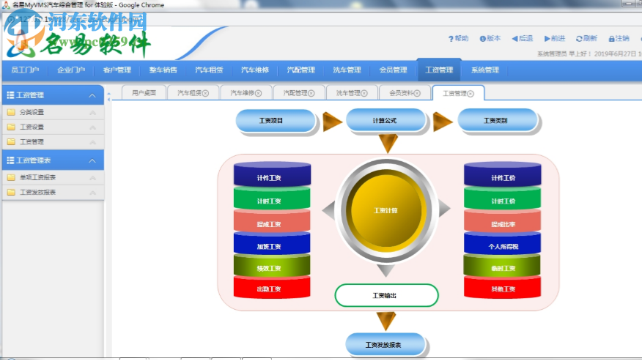Click the 帮助 question mark icon
Image resolution: width=642 pixels, height=364 pixels.
[x=451, y=39]
